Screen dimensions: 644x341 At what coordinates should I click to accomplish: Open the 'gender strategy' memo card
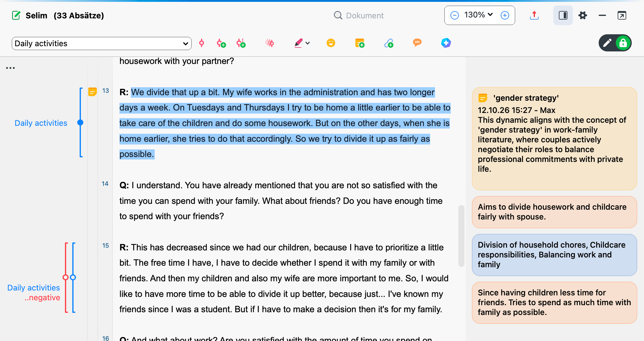555,138
